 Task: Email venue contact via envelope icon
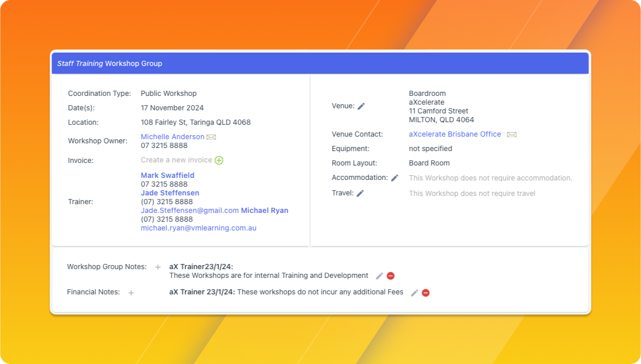click(512, 135)
